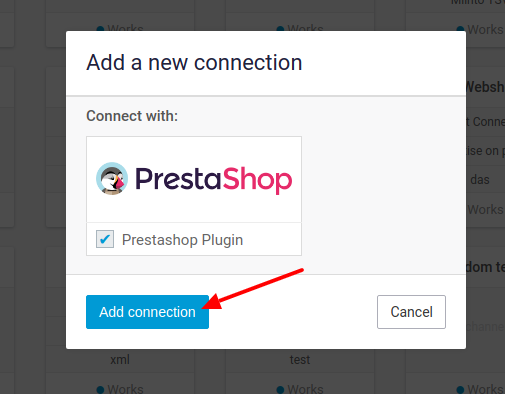
Task: Click the Works status dot at top-left
Action: click(x=100, y=29)
